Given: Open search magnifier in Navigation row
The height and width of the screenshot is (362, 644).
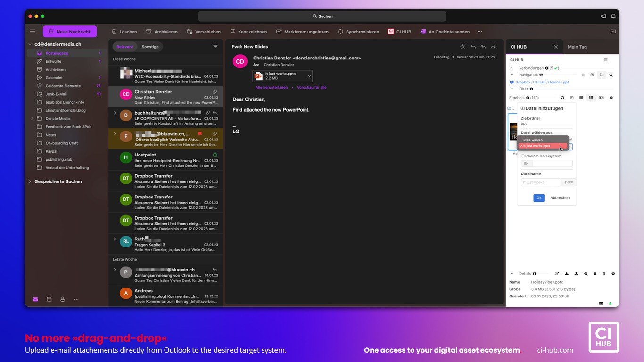Looking at the screenshot, I should [x=611, y=75].
